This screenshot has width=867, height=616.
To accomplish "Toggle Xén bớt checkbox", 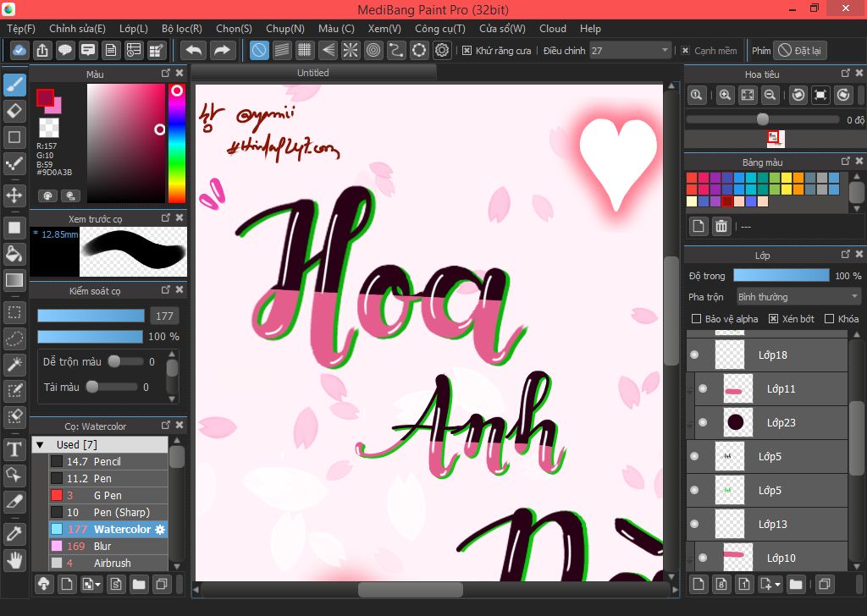I will point(774,319).
